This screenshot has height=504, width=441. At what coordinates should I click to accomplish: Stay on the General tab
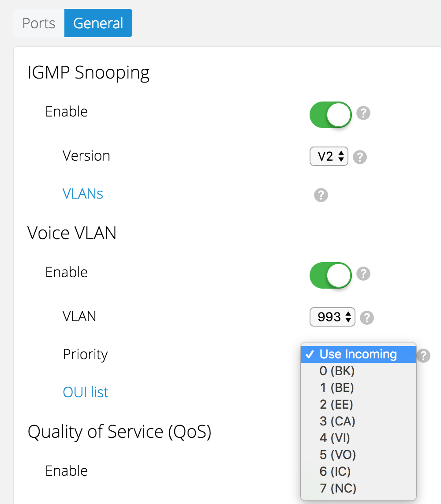[98, 23]
